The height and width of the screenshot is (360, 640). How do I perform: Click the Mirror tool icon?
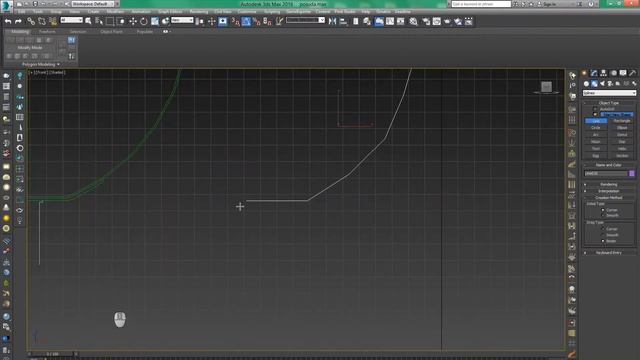tap(333, 21)
